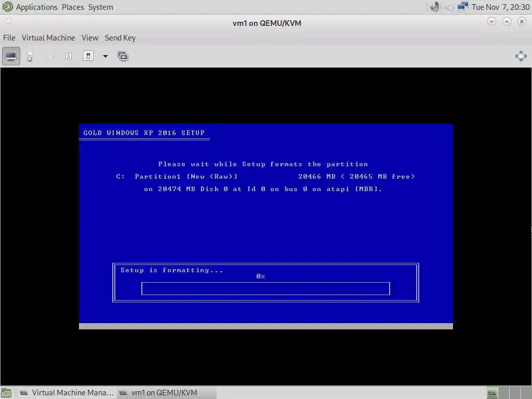Switch to Virtual Machine Manager taskbar window
Screen dimensions: 532x399
click(x=66, y=393)
